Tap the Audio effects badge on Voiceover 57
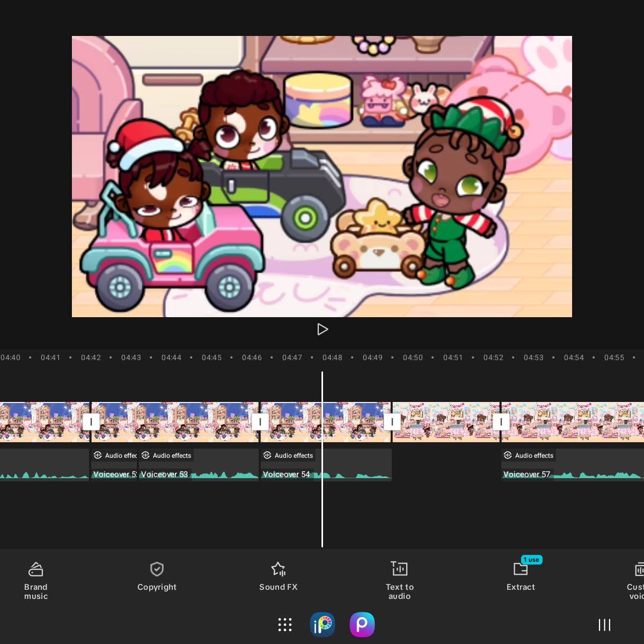 click(x=529, y=456)
